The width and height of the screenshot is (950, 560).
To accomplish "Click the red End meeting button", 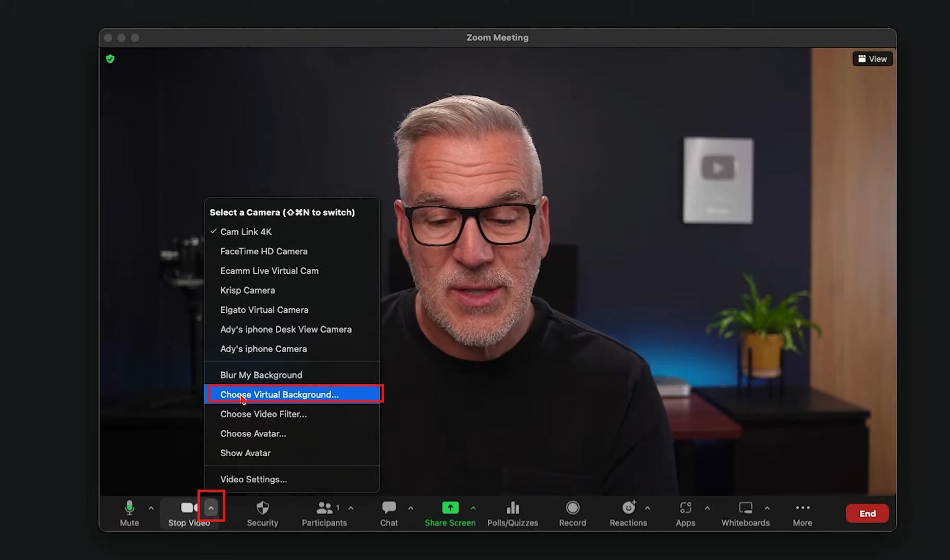I will [x=867, y=514].
